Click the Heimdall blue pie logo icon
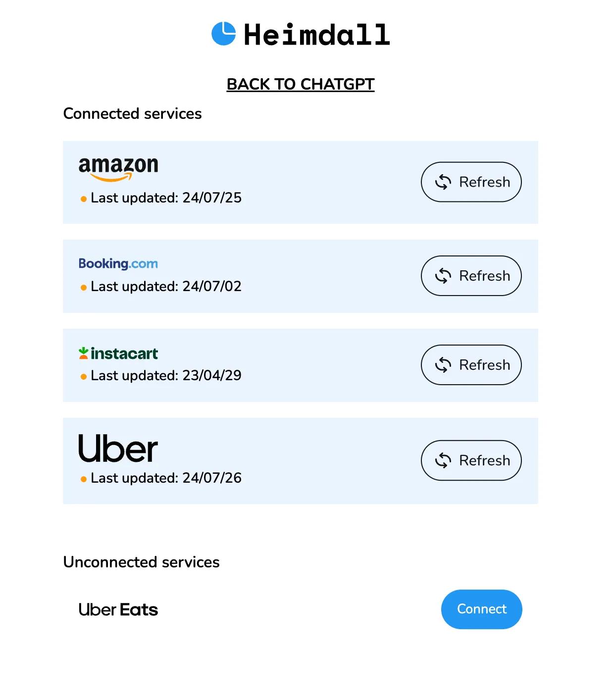613x700 pixels. click(x=224, y=34)
